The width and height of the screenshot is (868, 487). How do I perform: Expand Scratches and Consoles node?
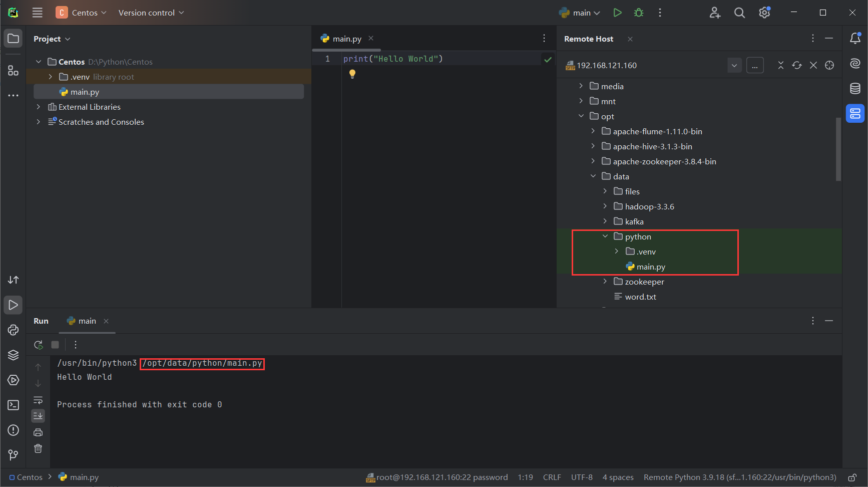coord(39,122)
